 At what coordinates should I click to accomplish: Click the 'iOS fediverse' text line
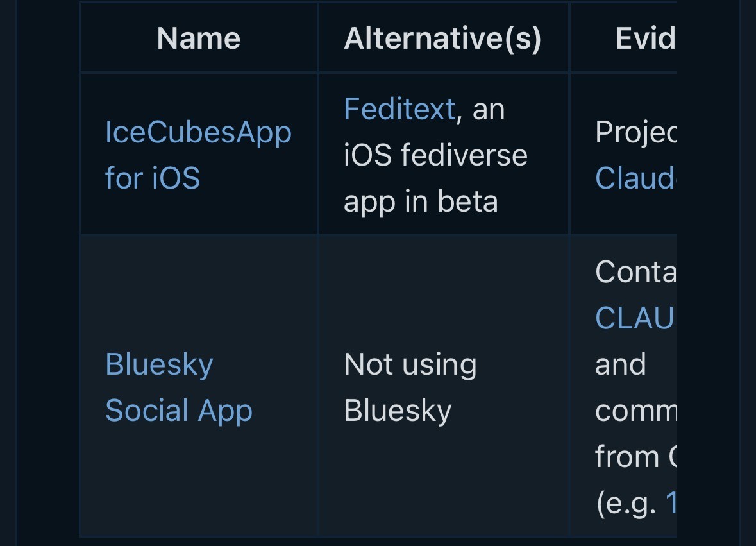click(x=435, y=155)
